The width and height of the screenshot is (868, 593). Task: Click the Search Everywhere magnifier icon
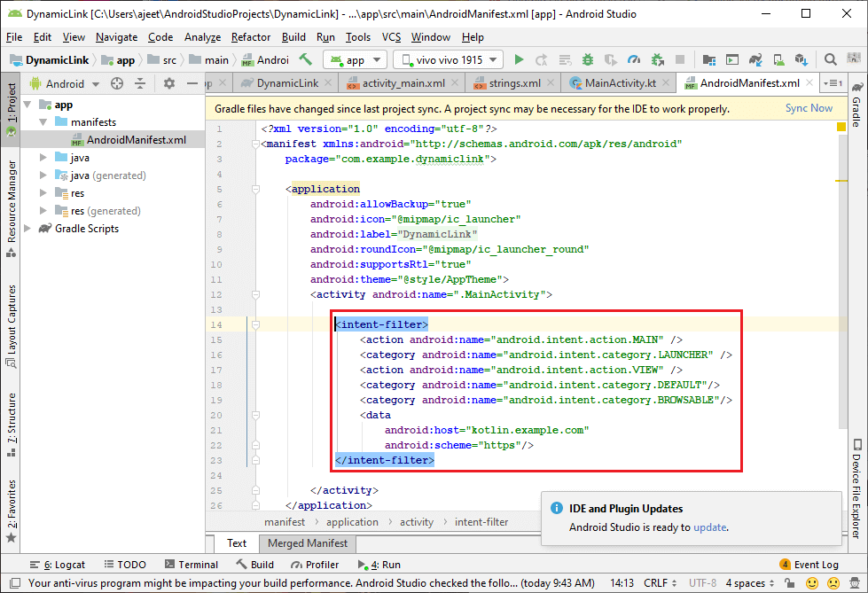[831, 59]
